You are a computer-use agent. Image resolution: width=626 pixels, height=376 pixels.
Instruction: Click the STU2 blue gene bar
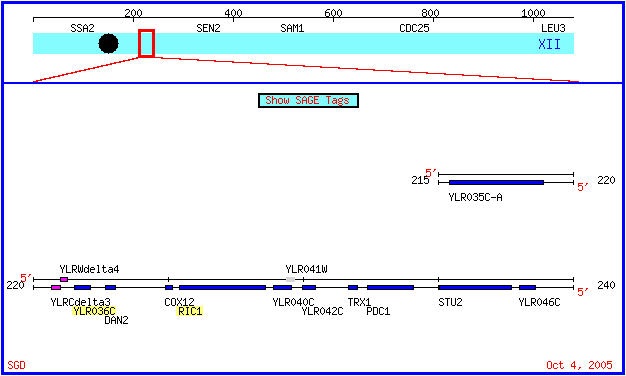click(x=475, y=287)
